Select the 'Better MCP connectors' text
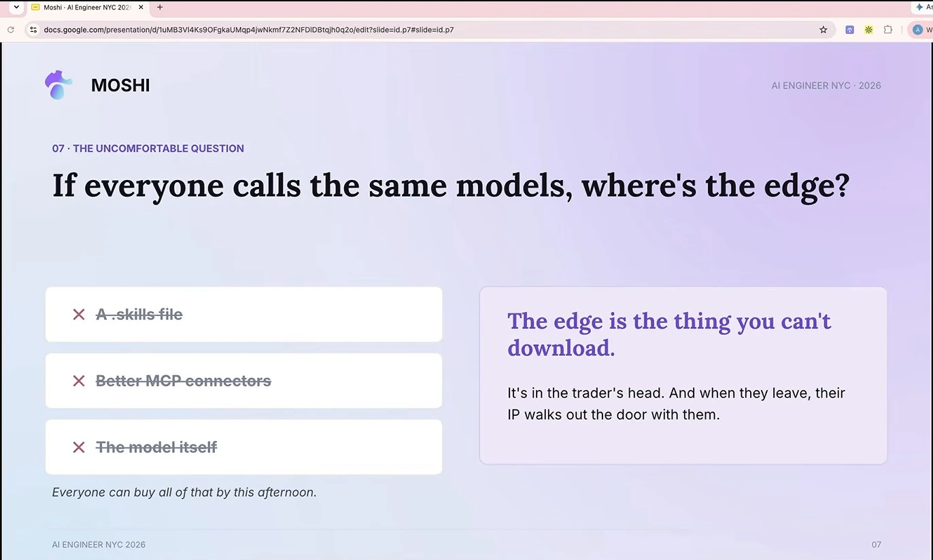Image resolution: width=933 pixels, height=560 pixels. (184, 381)
